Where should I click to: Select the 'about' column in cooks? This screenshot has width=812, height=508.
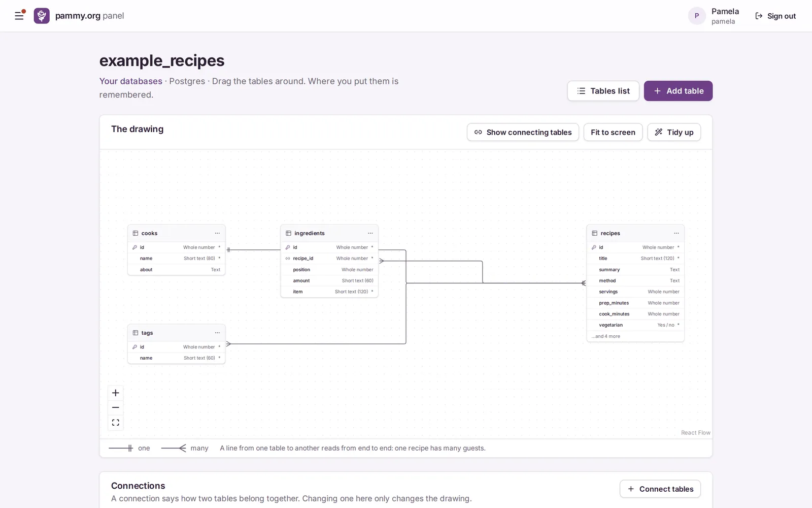point(177,270)
